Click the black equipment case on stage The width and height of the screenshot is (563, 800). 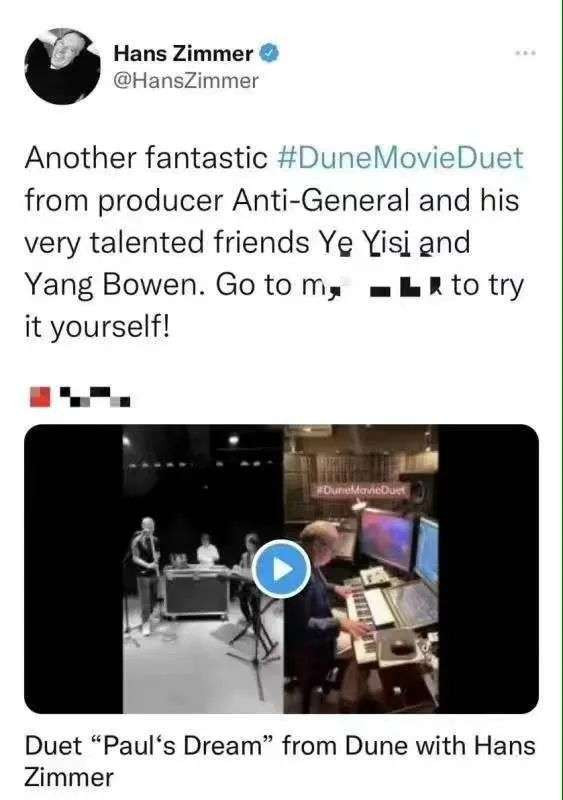coord(195,592)
